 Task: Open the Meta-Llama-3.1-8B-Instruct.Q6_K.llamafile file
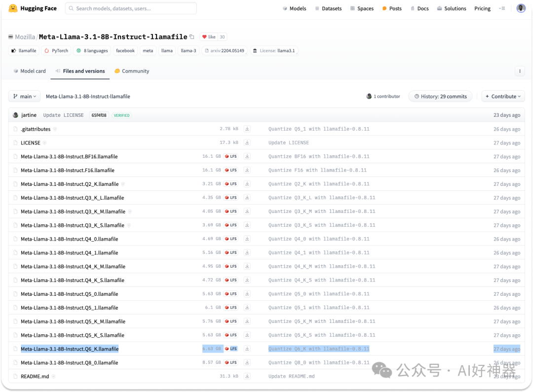70,349
